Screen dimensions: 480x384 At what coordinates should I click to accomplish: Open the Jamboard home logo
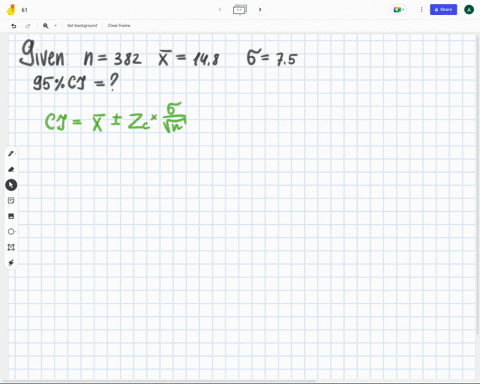(11, 10)
